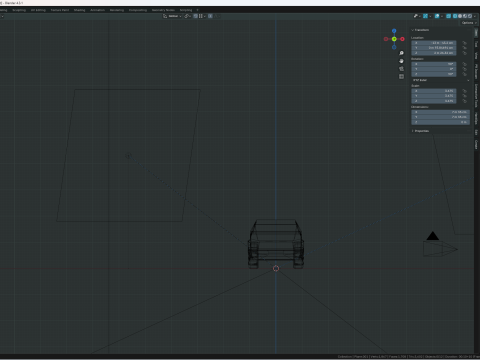Click the blue Z axis gizmo ball
480x360 pixels.
pyautogui.click(x=394, y=31)
